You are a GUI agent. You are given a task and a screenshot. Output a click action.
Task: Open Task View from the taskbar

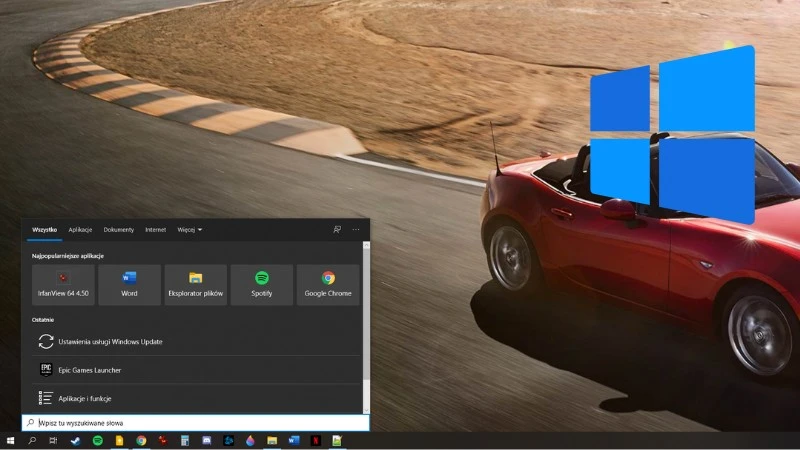pos(53,440)
